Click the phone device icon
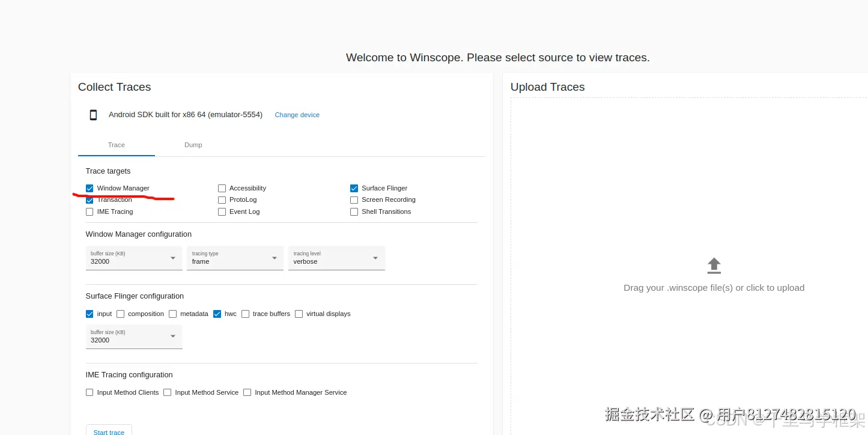This screenshot has height=435, width=868. (x=93, y=115)
